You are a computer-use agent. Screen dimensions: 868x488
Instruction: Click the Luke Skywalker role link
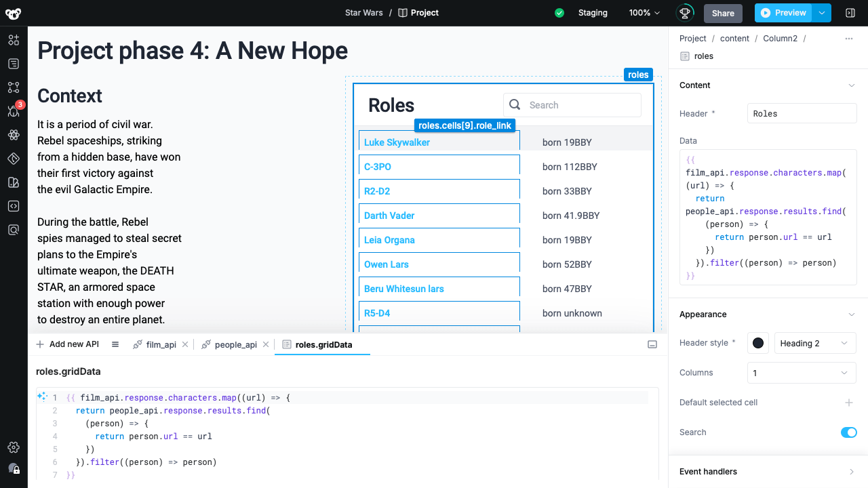pos(397,142)
